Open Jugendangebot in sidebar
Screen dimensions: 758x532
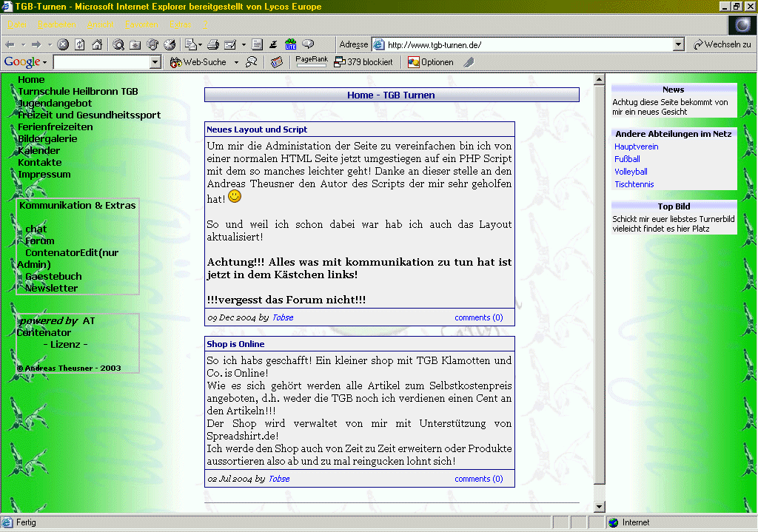click(x=55, y=103)
